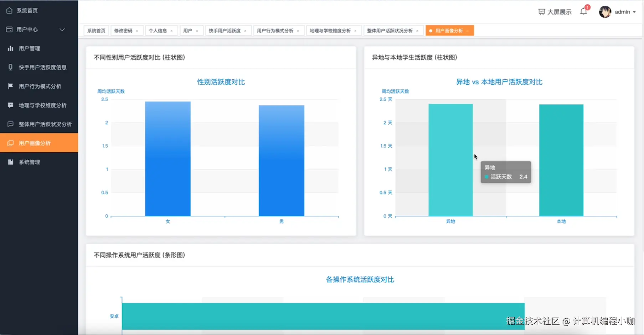Click the admin username
The height and width of the screenshot is (335, 644).
622,12
